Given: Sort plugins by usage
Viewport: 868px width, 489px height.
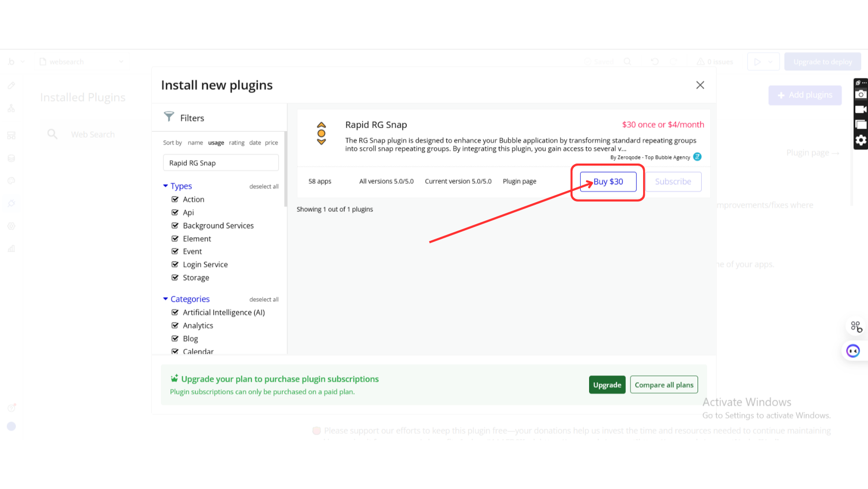Looking at the screenshot, I should point(216,142).
